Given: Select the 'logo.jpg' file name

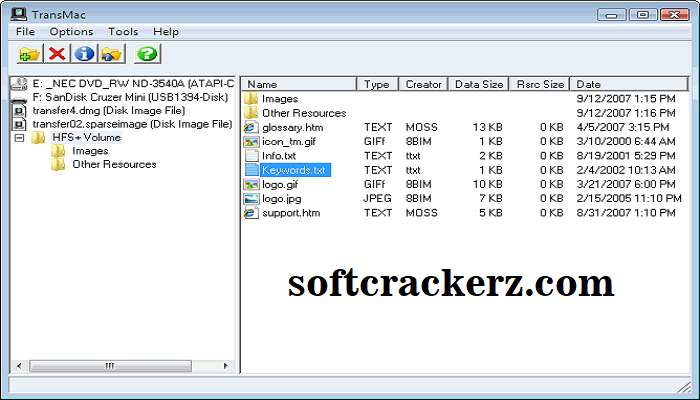Looking at the screenshot, I should tap(281, 199).
